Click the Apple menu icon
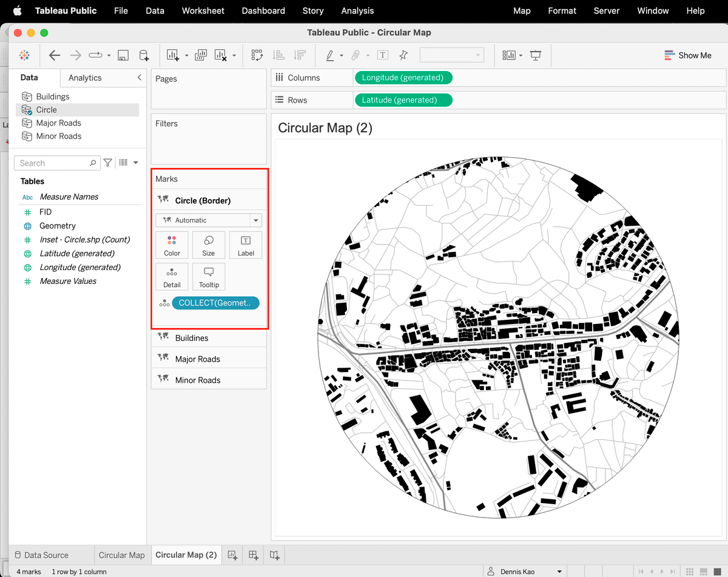 (17, 10)
